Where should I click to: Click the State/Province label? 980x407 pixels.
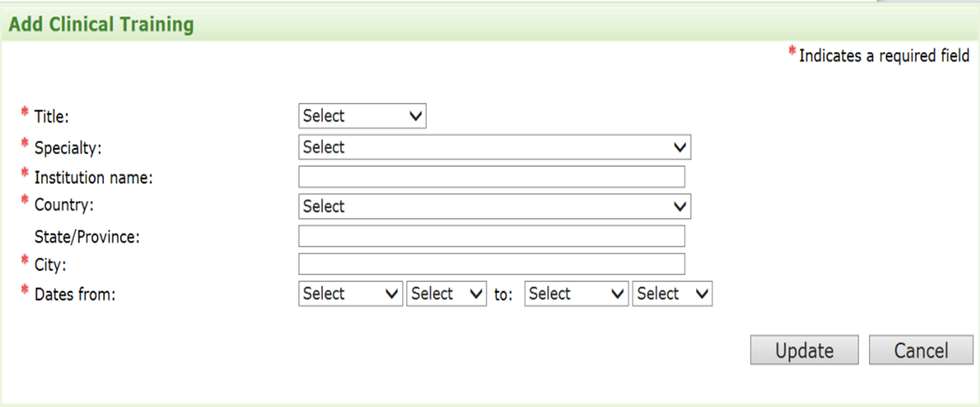click(87, 238)
